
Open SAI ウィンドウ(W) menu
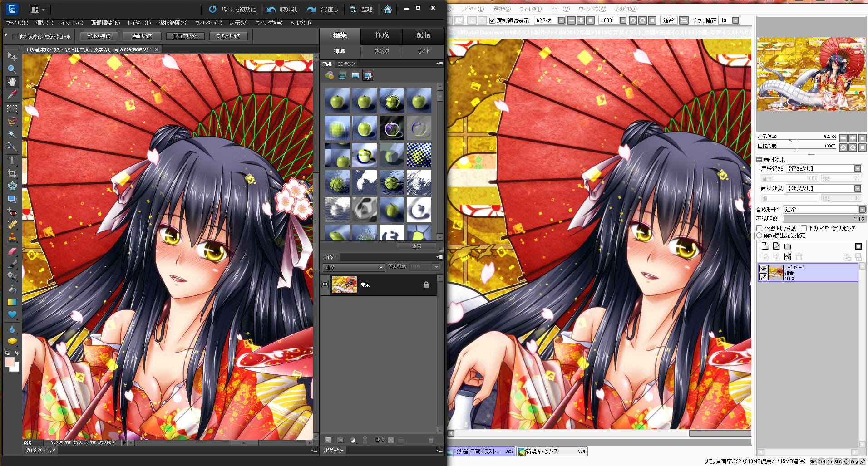click(x=592, y=9)
